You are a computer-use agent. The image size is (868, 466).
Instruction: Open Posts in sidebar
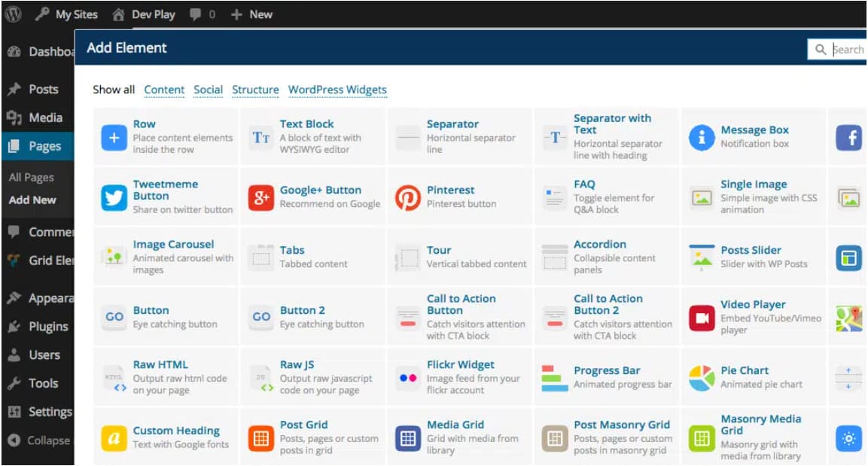tap(38, 89)
